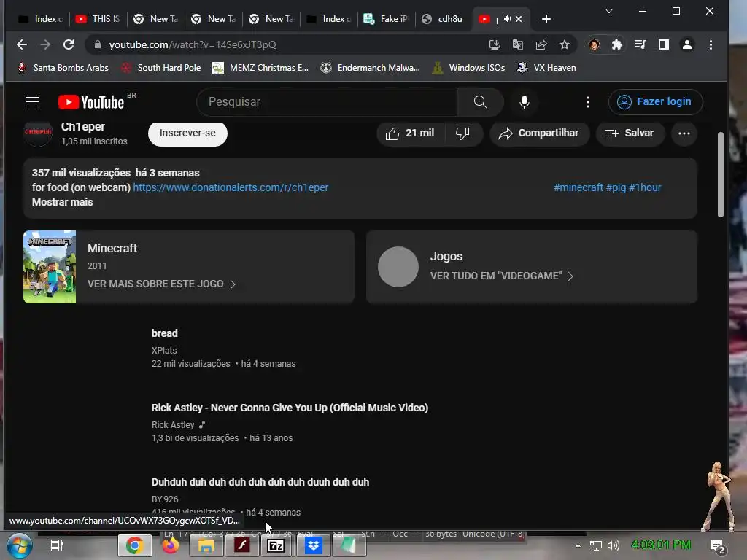Click the address bar URL
Viewport: 747px width, 560px height.
(193, 44)
